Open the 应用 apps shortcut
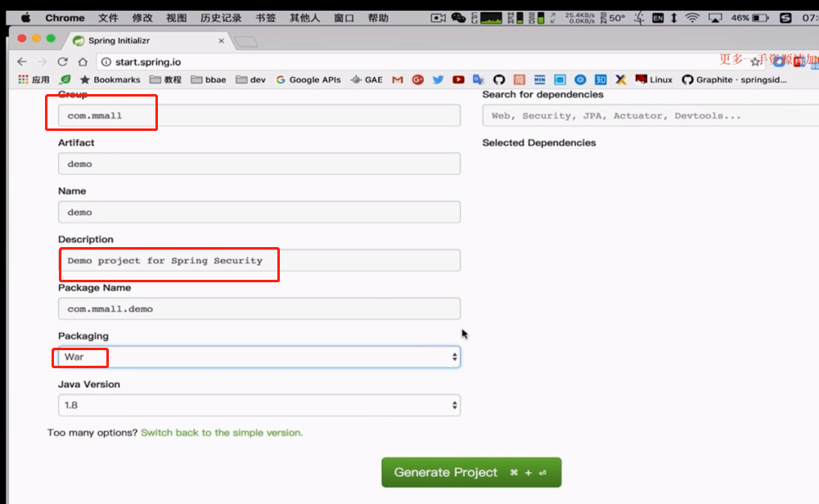Screen dimensions: 819x504 pos(34,79)
